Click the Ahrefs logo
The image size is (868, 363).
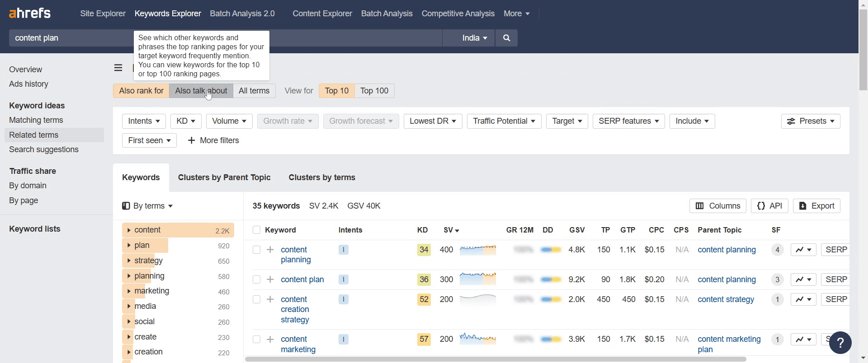(x=30, y=14)
